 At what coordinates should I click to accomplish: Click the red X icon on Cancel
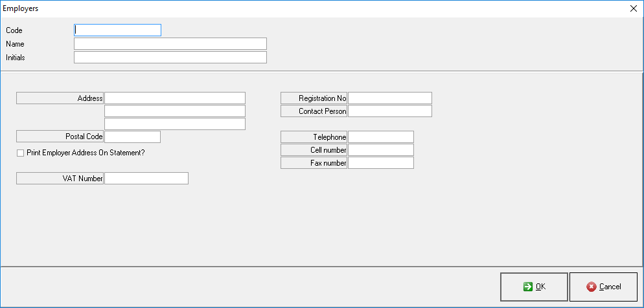[591, 287]
